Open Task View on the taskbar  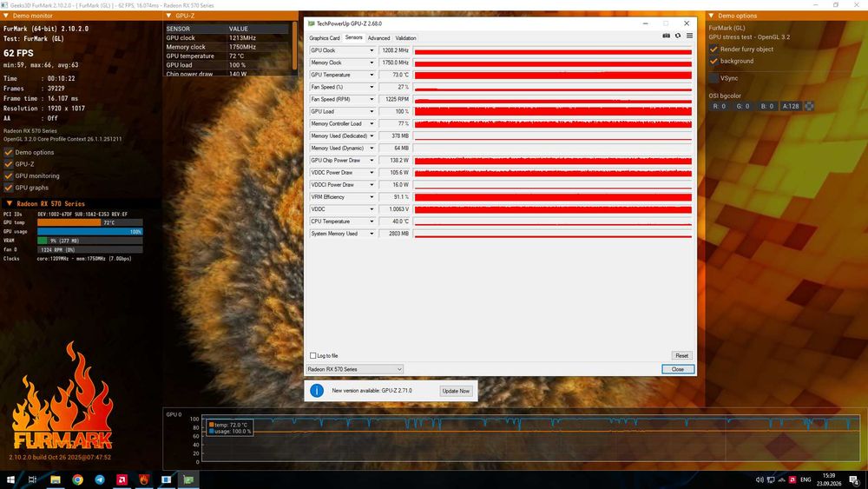coord(32,479)
